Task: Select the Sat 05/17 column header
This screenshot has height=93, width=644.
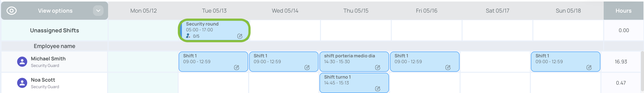Action: pos(497,11)
